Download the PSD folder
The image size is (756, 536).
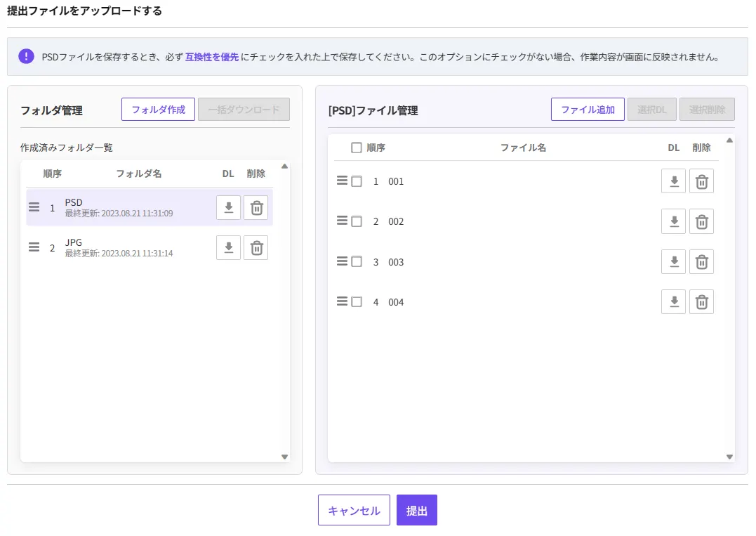tap(229, 208)
